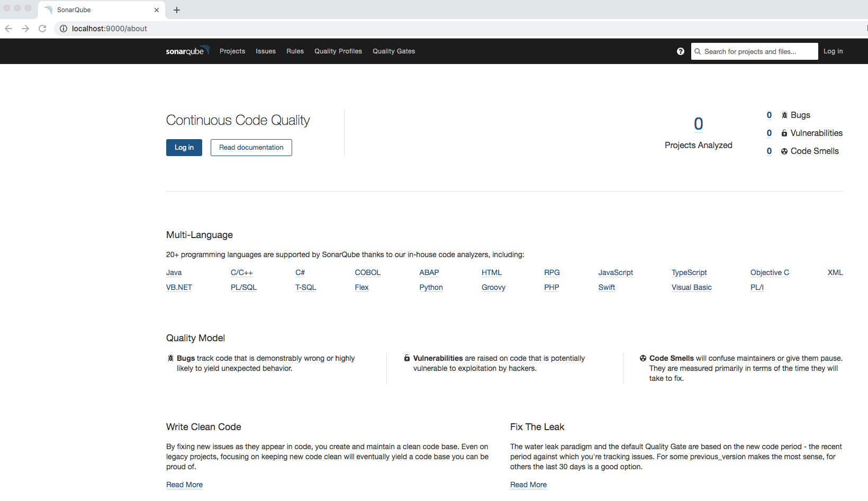The height and width of the screenshot is (501, 868).
Task: Open the help question mark icon
Action: [x=681, y=51]
